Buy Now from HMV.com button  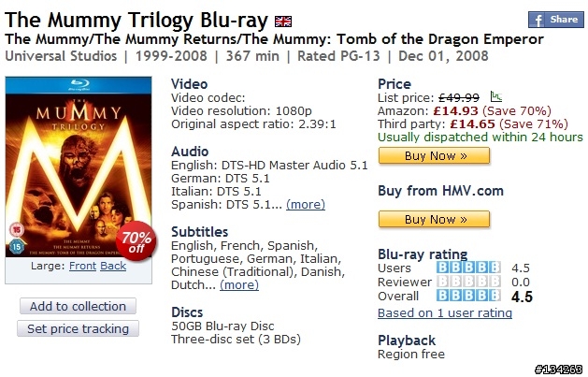434,219
